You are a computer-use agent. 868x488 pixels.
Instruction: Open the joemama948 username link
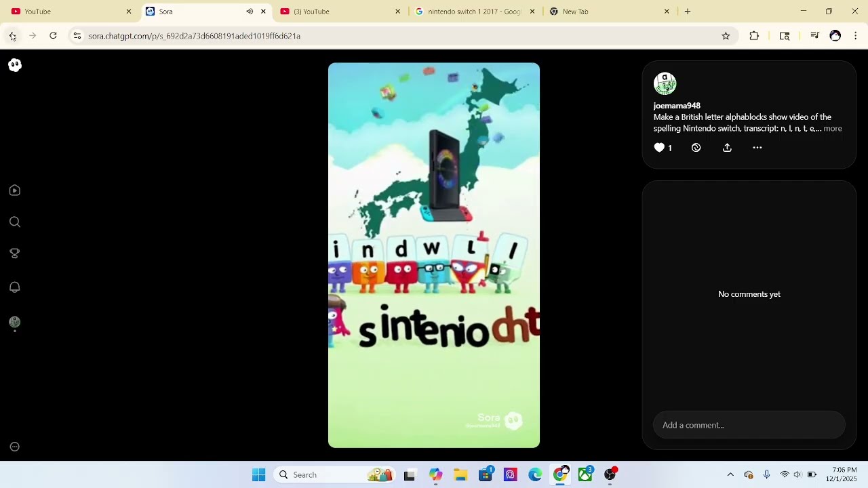677,106
